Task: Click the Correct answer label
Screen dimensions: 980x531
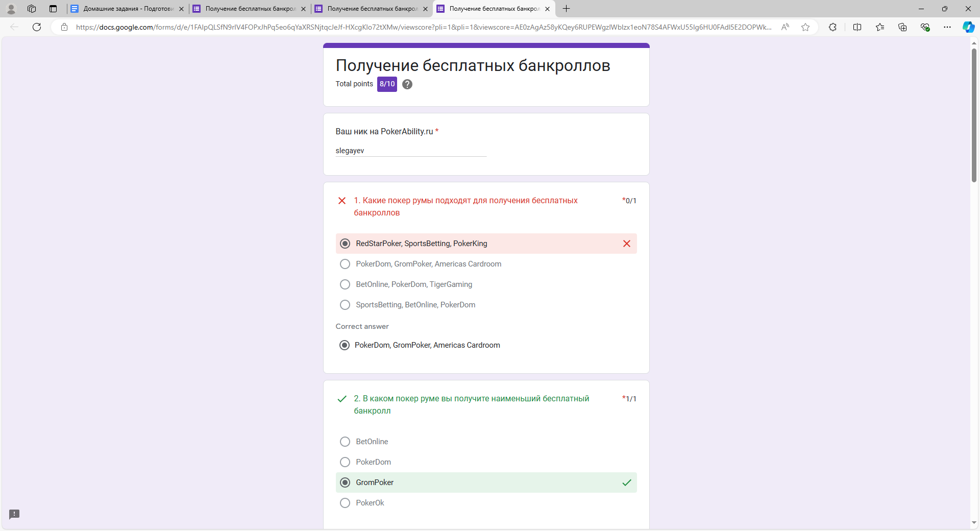Action: coord(362,326)
